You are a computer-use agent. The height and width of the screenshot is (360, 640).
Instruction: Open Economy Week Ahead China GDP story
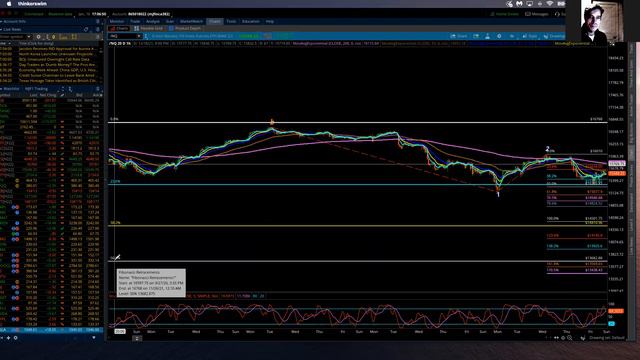[57, 70]
